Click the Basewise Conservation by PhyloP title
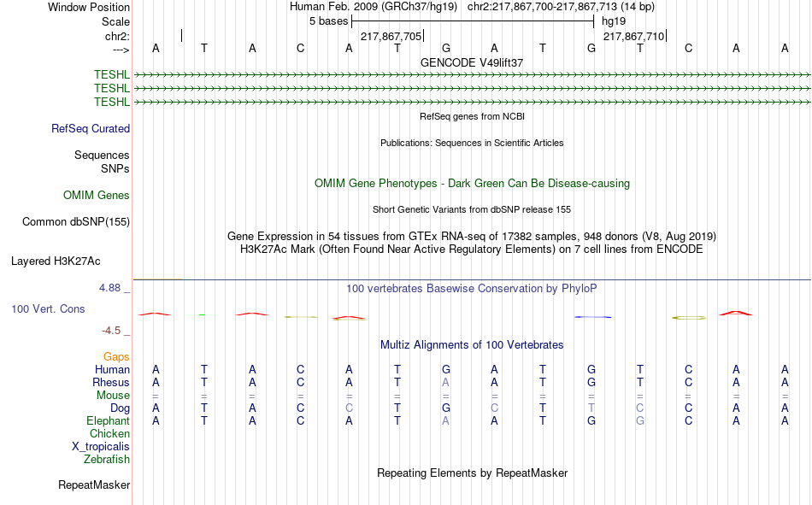Screen dimensions: 812x505 472,289
